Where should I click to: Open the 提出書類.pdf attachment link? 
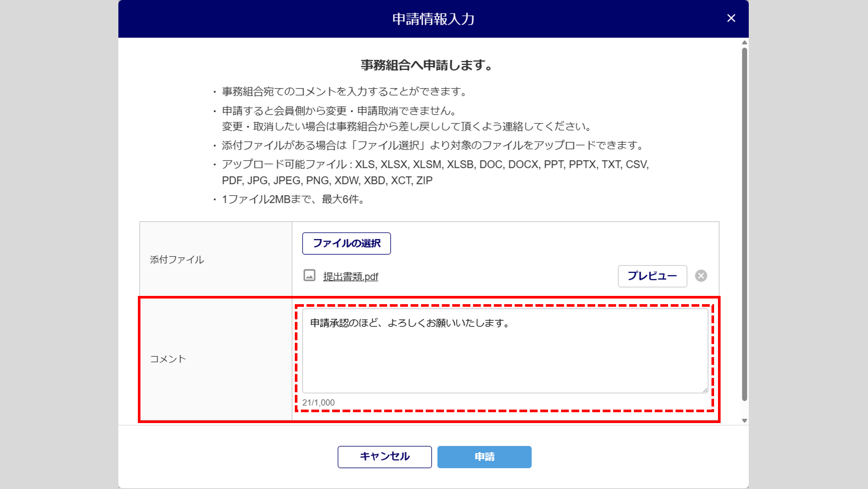350,277
